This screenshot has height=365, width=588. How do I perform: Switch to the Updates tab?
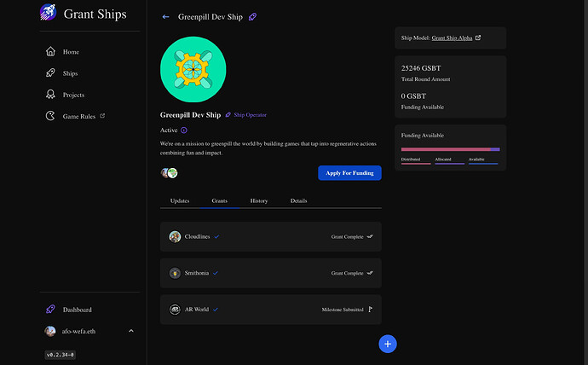click(180, 200)
